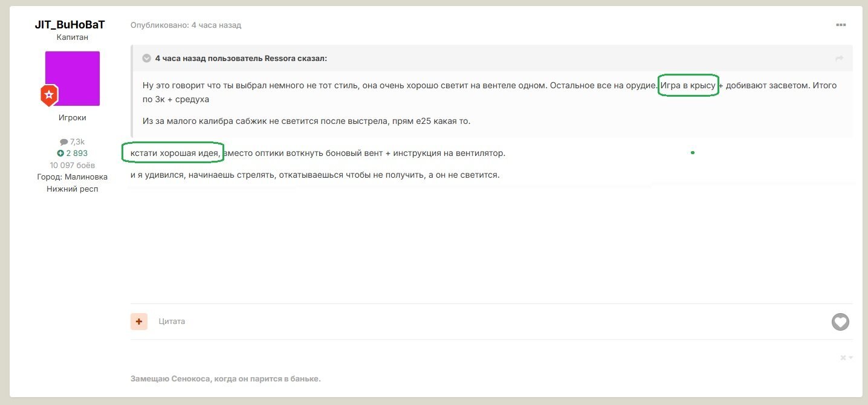The height and width of the screenshot is (405, 868).
Task: Open the post options three-dots menu
Action: (840, 25)
